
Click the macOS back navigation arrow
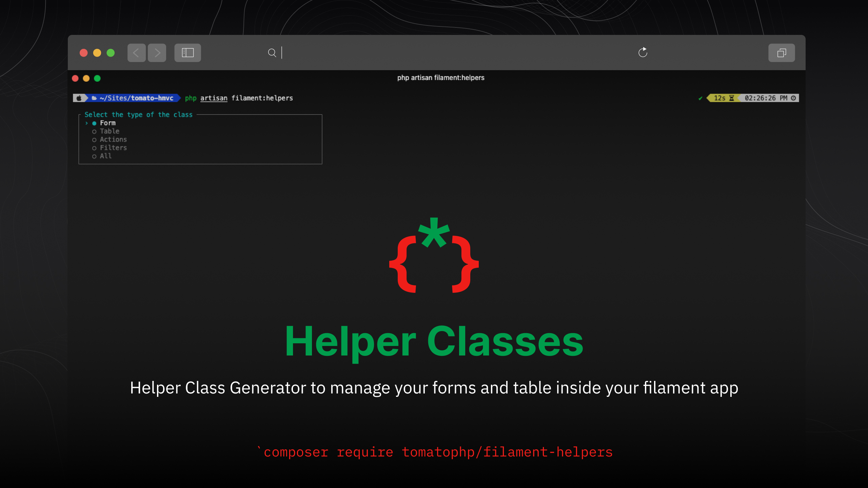pyautogui.click(x=136, y=53)
